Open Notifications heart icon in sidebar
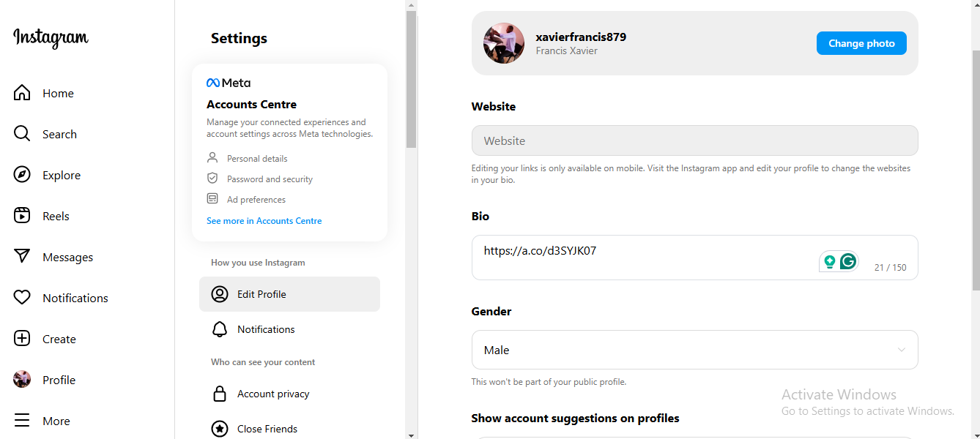The image size is (980, 439). click(22, 298)
